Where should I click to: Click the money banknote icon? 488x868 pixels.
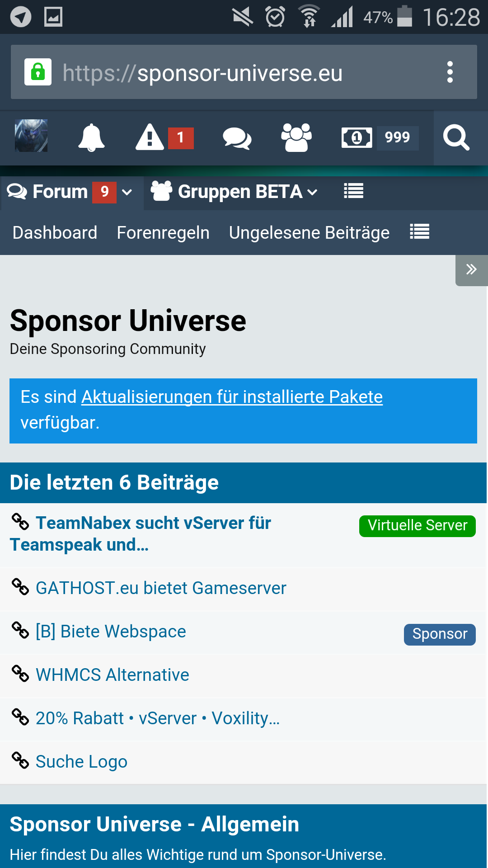[357, 137]
